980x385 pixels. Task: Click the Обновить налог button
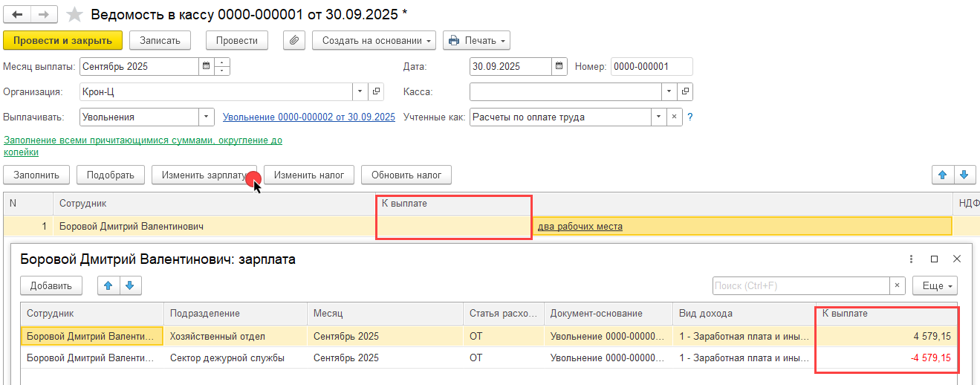406,175
